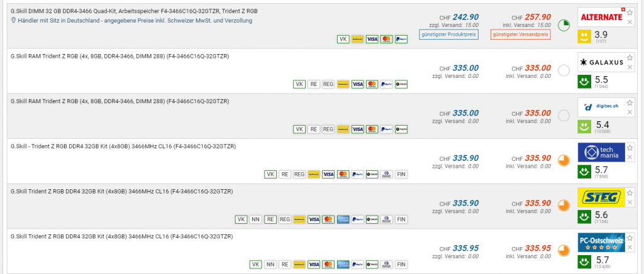The image size is (644, 274).
Task: Click the American Express icon in the STEG offer
Action: (343, 219)
